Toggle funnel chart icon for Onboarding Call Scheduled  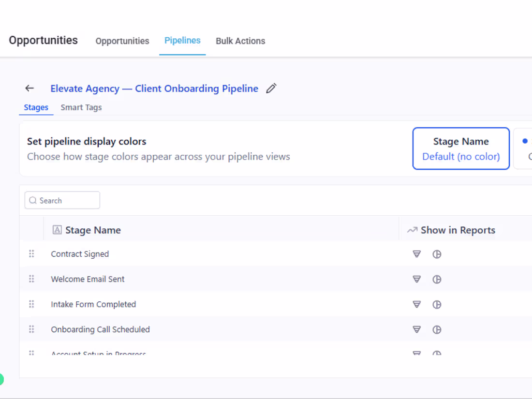(416, 329)
